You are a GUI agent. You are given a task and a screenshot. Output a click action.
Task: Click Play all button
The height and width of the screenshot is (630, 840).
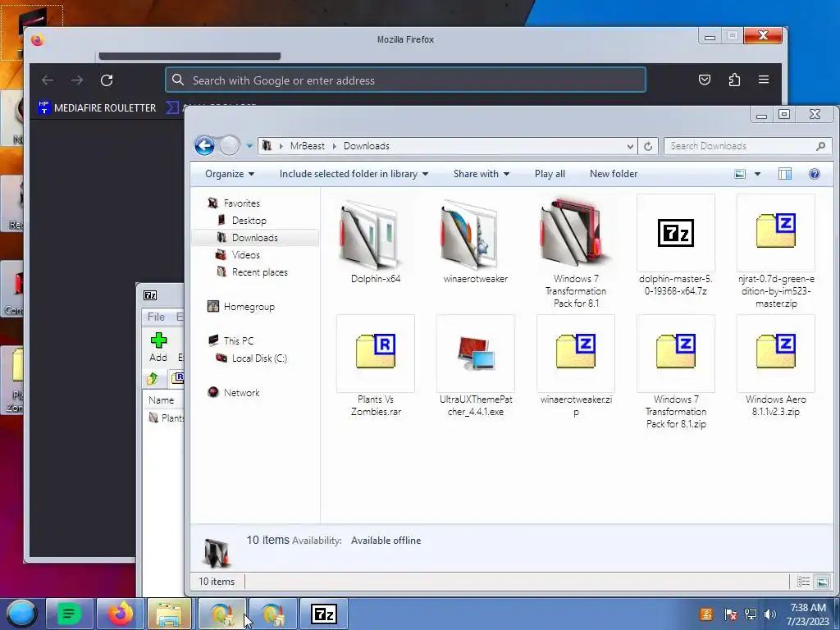tap(550, 174)
